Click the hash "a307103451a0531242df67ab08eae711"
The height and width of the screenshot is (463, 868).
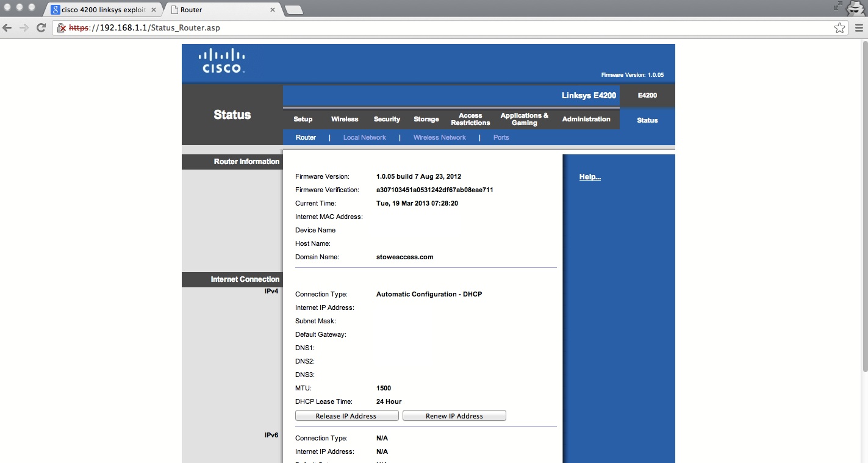pyautogui.click(x=435, y=190)
